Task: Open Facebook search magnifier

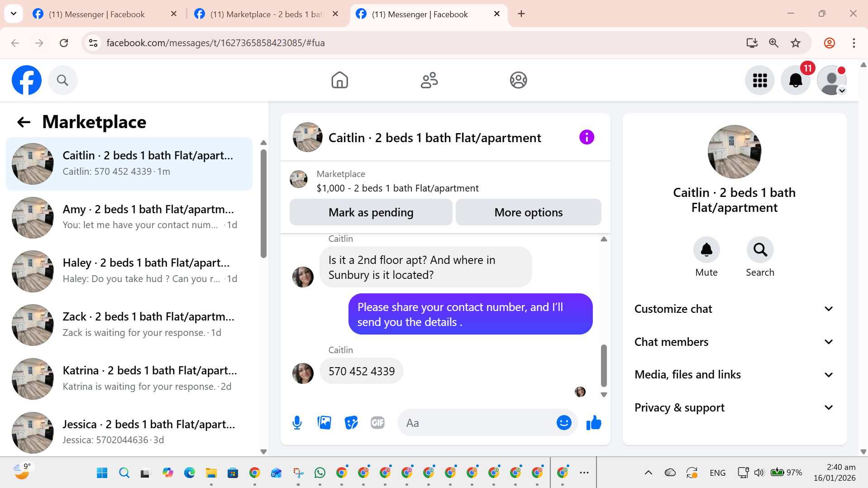Action: click(x=62, y=80)
